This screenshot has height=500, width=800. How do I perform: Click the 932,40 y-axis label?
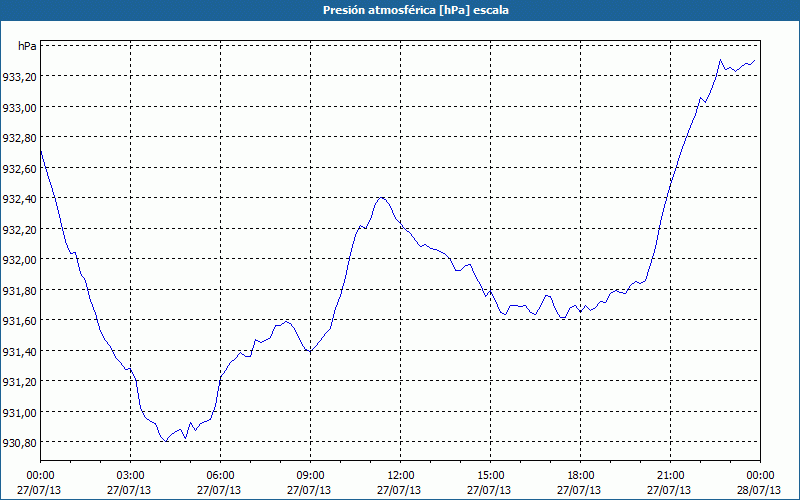pos(19,199)
